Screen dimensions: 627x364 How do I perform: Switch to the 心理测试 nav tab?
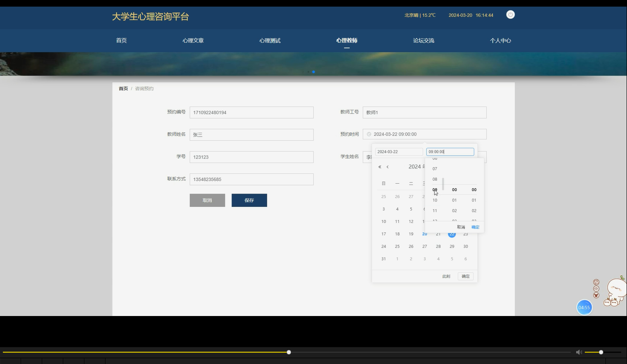pos(270,40)
